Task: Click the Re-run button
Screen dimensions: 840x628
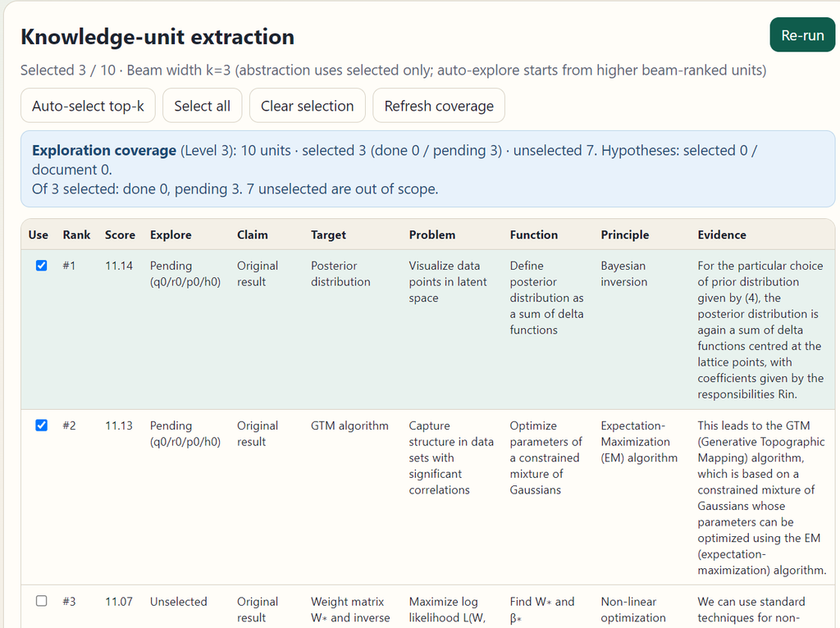Action: pyautogui.click(x=802, y=35)
